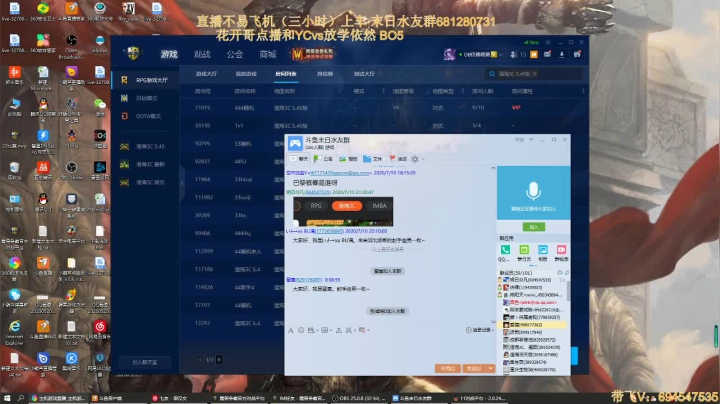Open the 商城 tab in top navigation
This screenshot has height=404, width=720.
[x=268, y=54]
